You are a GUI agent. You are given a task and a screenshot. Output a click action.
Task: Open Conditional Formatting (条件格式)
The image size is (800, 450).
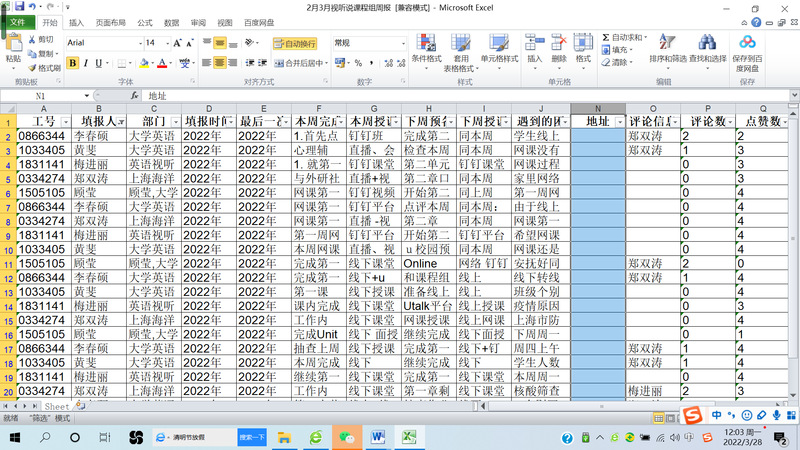427,46
